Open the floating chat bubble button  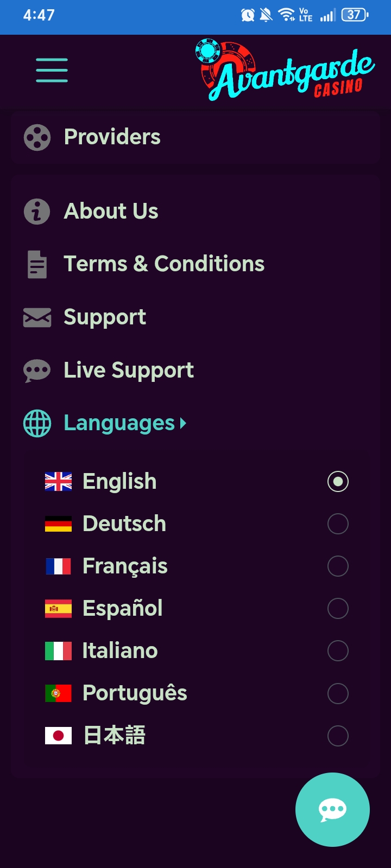(x=332, y=809)
